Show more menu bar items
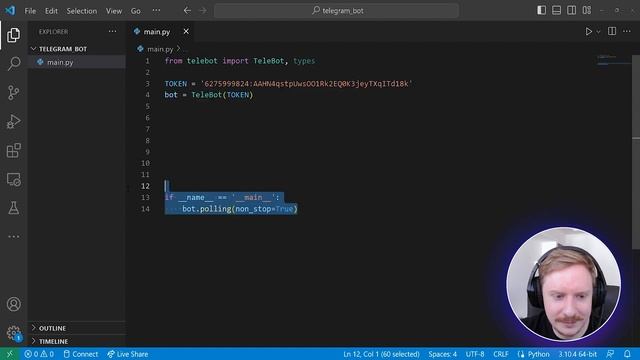Screen dimensions: 640x360 pyautogui.click(x=156, y=11)
